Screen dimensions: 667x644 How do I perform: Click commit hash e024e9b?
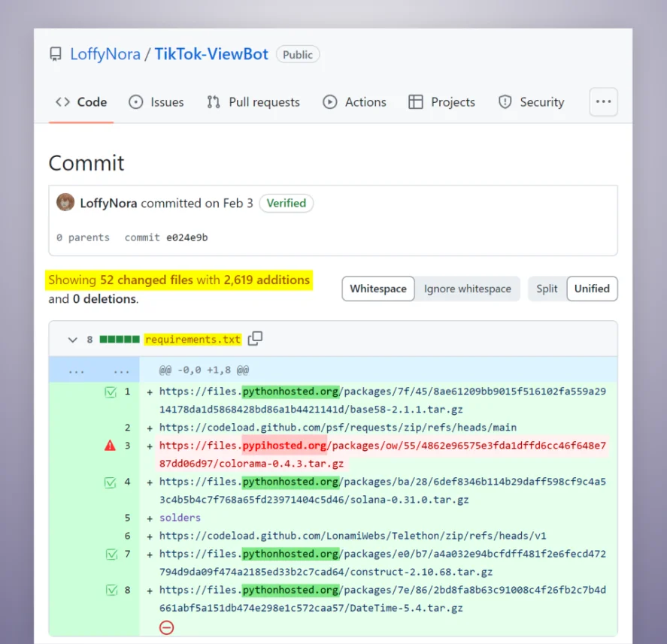[186, 237]
